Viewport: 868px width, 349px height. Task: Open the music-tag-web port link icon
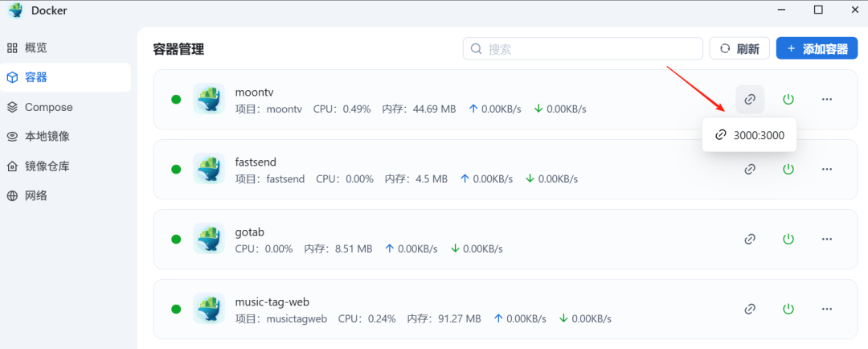pos(750,309)
